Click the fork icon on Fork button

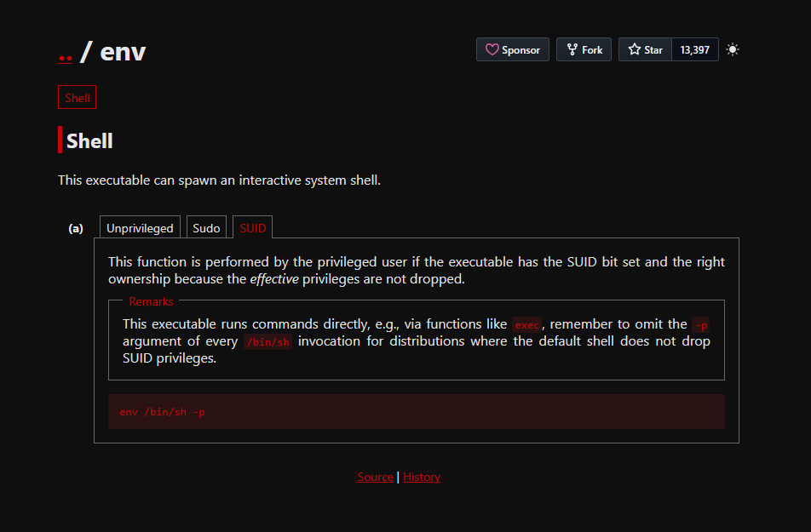(572, 49)
